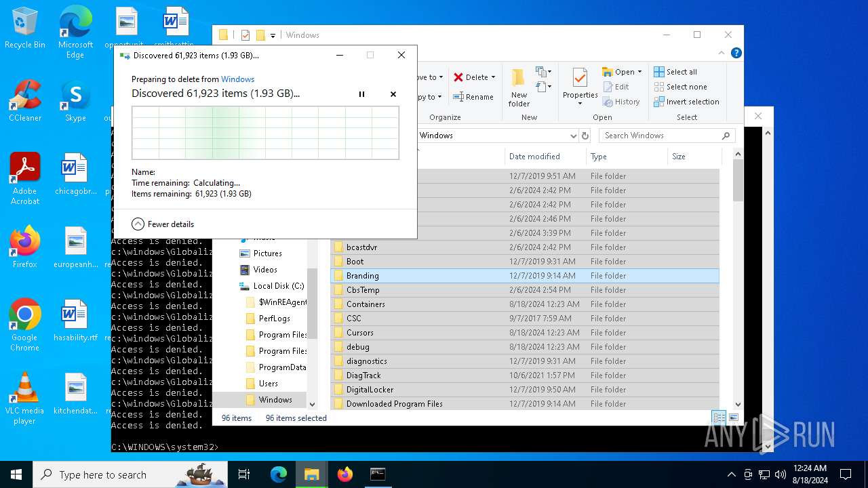
Task: Click the red Delete button in ribbon
Action: [471, 77]
